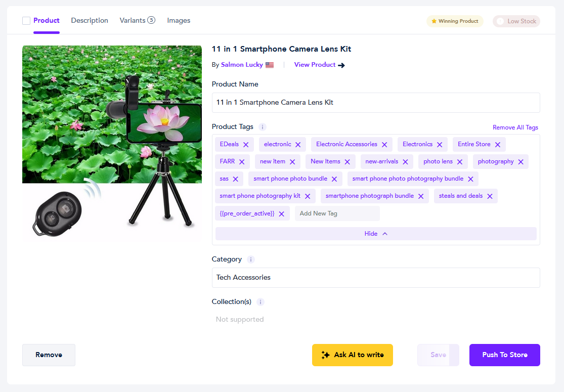The width and height of the screenshot is (564, 392).
Task: Click the US flag icon
Action: pos(270,65)
